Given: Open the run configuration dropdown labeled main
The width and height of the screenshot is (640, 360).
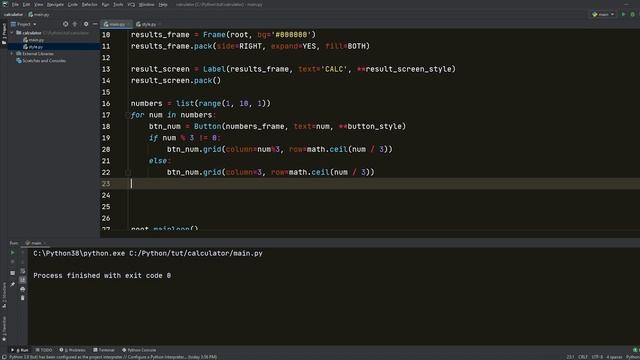Looking at the screenshot, I should pos(603,14).
